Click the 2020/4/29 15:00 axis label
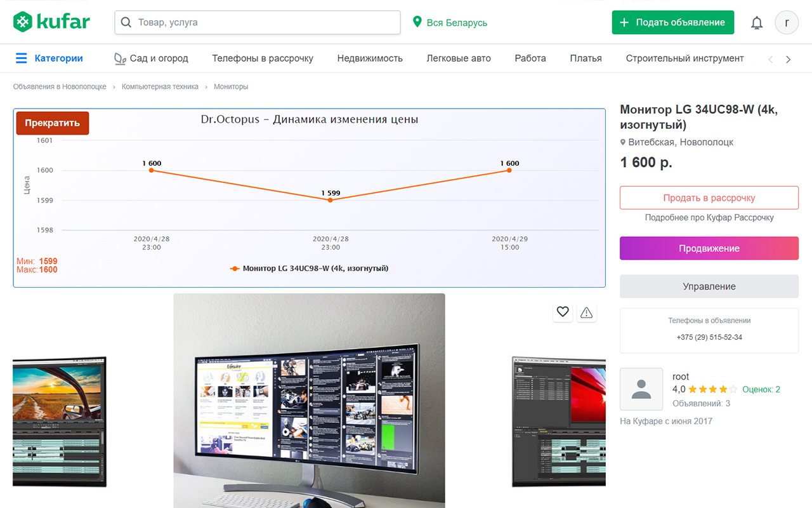This screenshot has height=508, width=812. coord(509,243)
